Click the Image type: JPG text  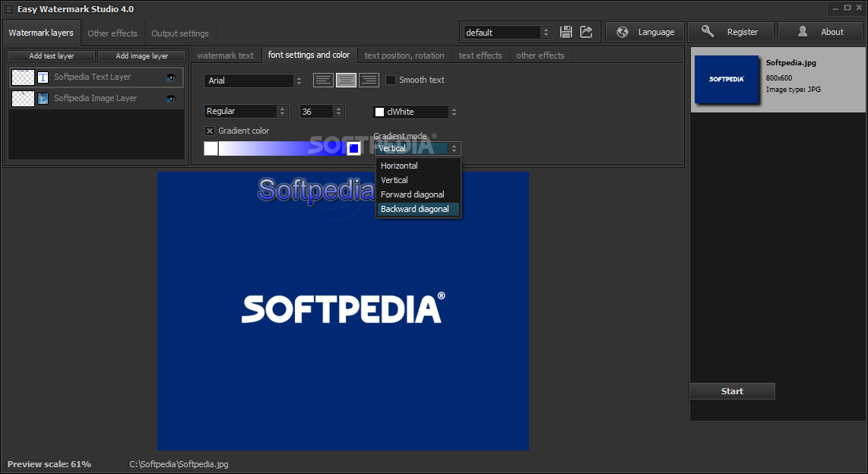pos(794,89)
